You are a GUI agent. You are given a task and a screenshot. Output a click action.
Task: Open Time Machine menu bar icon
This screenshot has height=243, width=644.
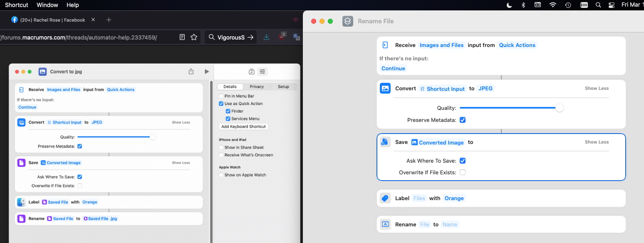[568, 5]
